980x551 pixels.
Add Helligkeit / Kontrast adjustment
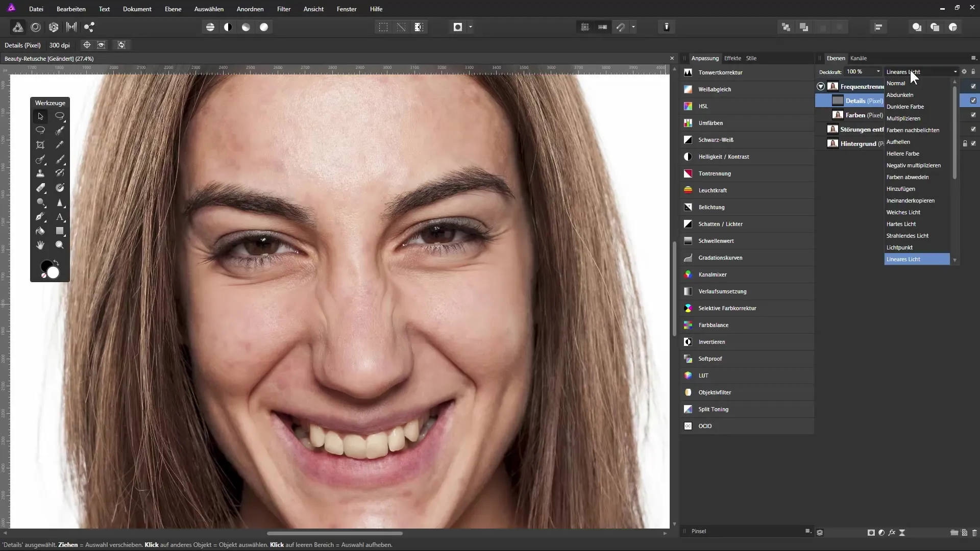click(x=747, y=157)
